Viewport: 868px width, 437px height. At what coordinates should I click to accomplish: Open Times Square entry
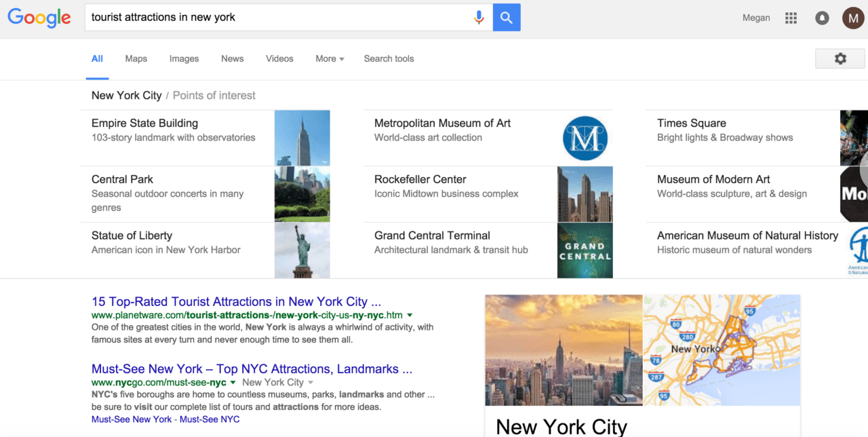692,123
